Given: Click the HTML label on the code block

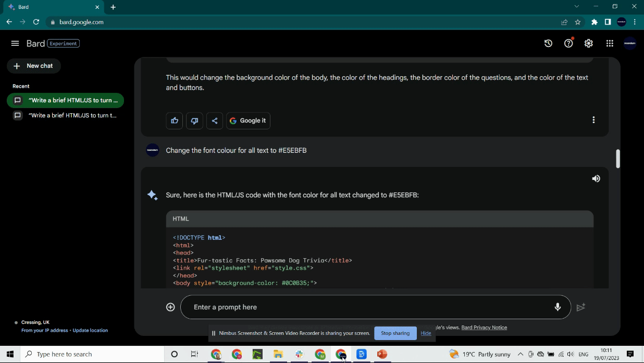Looking at the screenshot, I should tap(181, 219).
